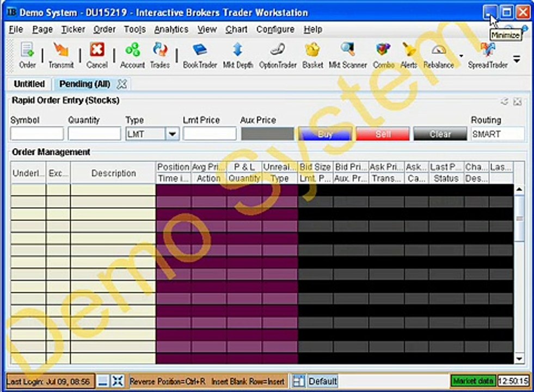Click the refresh icon on Rapid Order Entry
The image size is (534, 392).
point(505,101)
